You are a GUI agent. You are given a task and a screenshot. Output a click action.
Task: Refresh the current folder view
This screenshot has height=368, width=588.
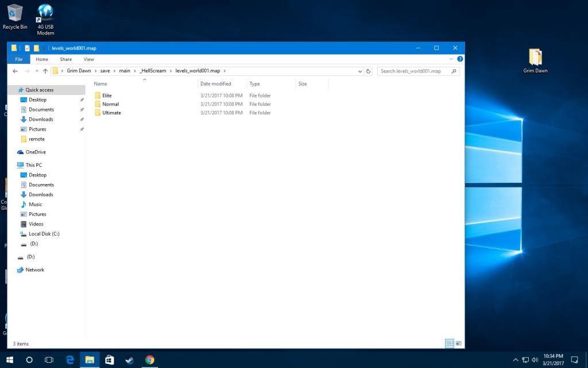[x=368, y=71]
